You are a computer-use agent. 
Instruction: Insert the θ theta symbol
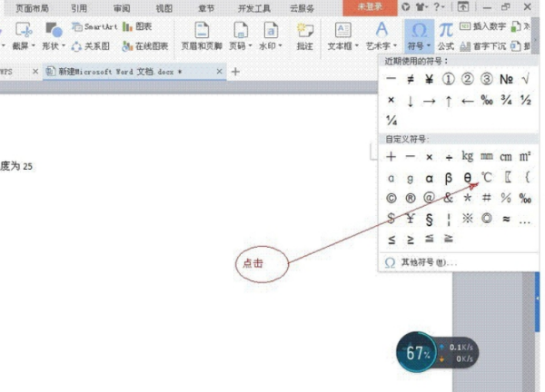pos(468,178)
